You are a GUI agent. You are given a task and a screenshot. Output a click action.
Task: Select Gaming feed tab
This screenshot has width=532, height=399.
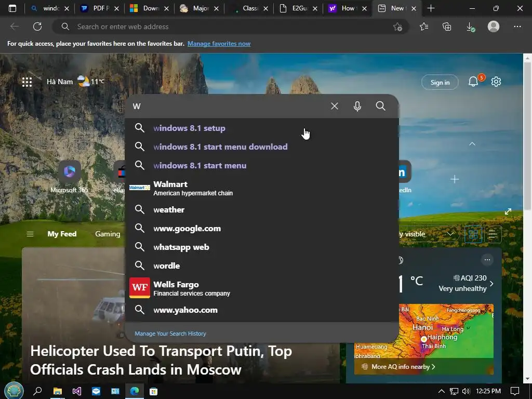point(108,234)
